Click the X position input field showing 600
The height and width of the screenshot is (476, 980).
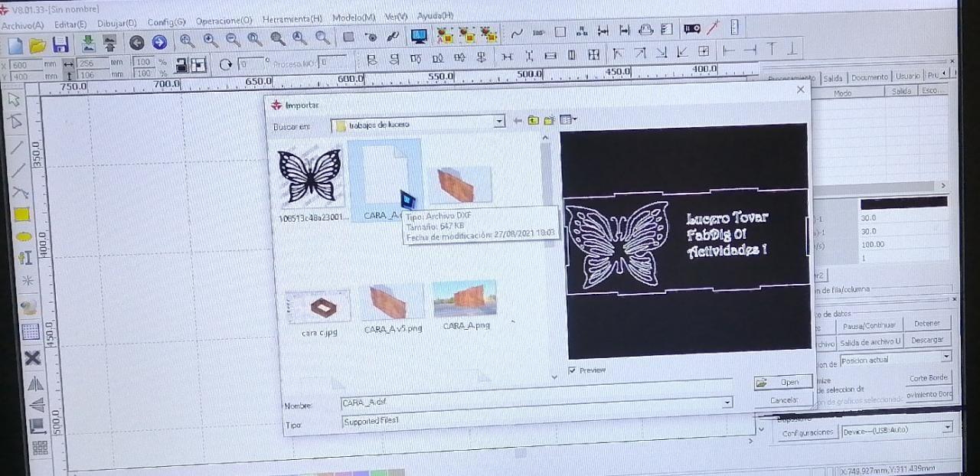click(27, 66)
